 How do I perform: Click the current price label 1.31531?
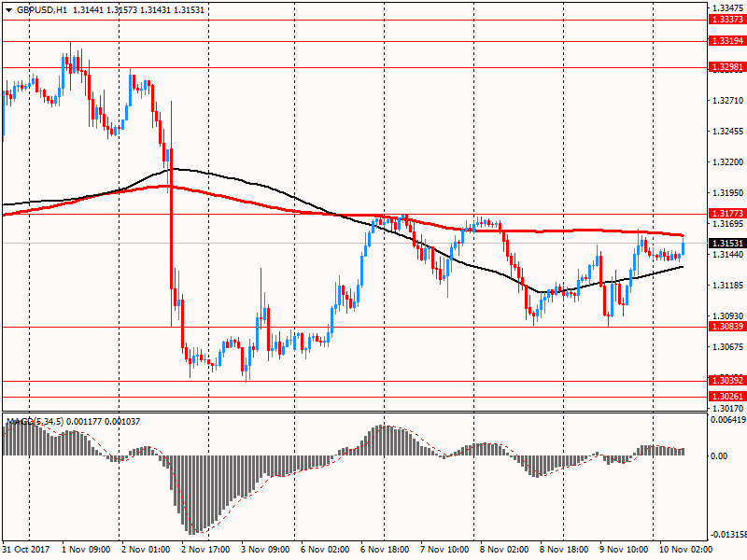click(727, 244)
